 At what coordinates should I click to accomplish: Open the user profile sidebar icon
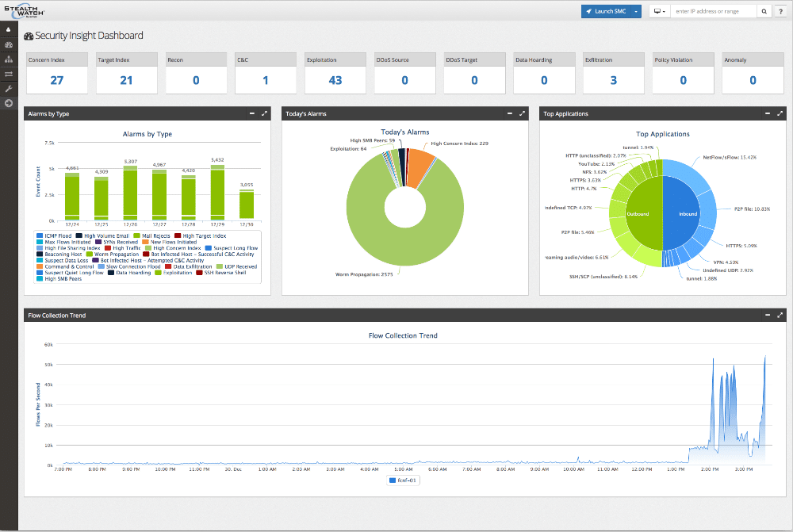9,30
